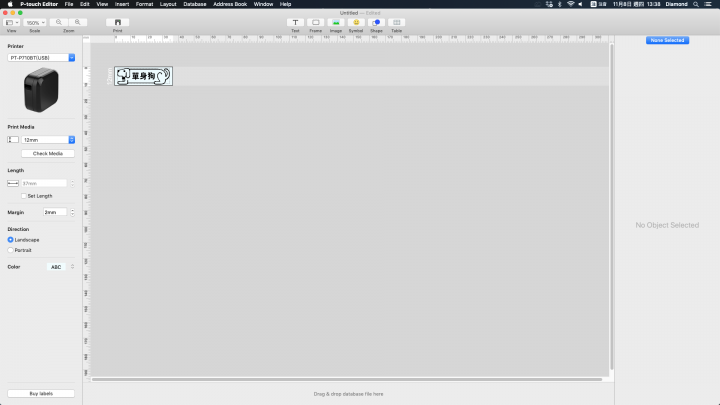720x405 pixels.
Task: Click the tape width icon beside 12mm
Action: 13,140
